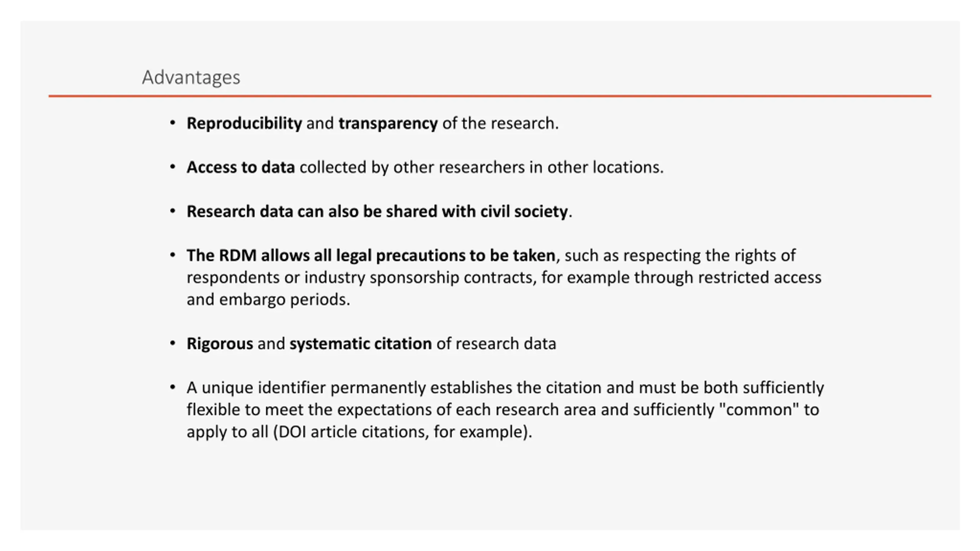
Task: Click the Access to data phrase
Action: pyautogui.click(x=241, y=167)
